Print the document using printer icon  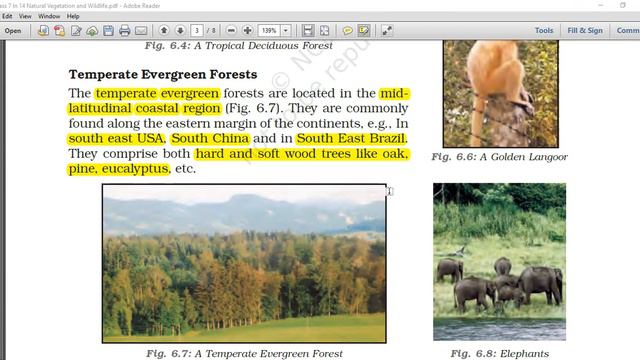coord(124,31)
